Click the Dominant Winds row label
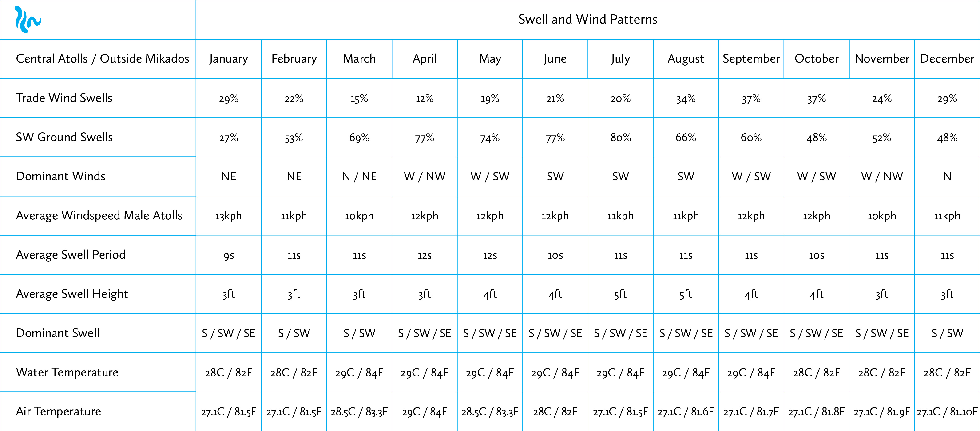 60,176
